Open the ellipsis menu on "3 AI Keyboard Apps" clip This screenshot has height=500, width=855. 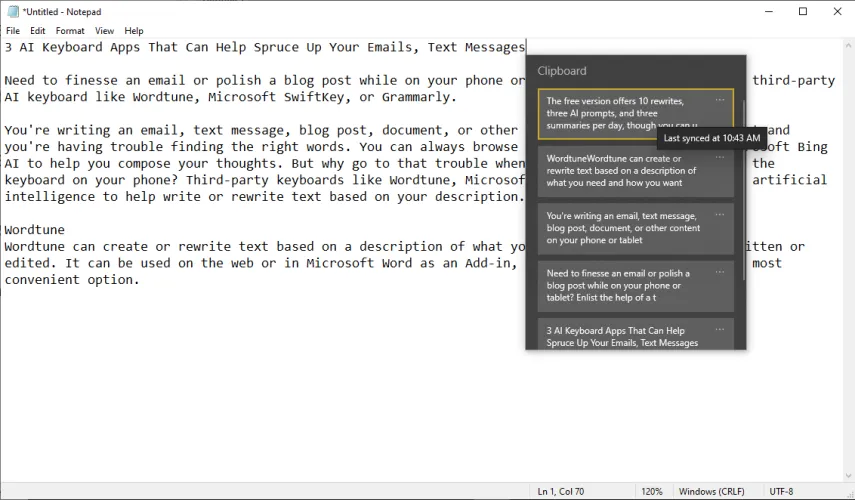[719, 329]
